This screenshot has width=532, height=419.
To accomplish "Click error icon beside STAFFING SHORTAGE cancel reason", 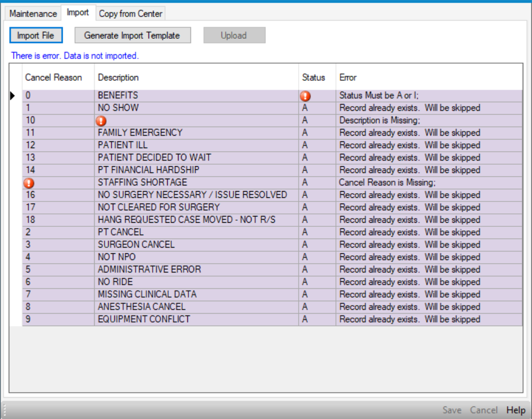I will 29,183.
